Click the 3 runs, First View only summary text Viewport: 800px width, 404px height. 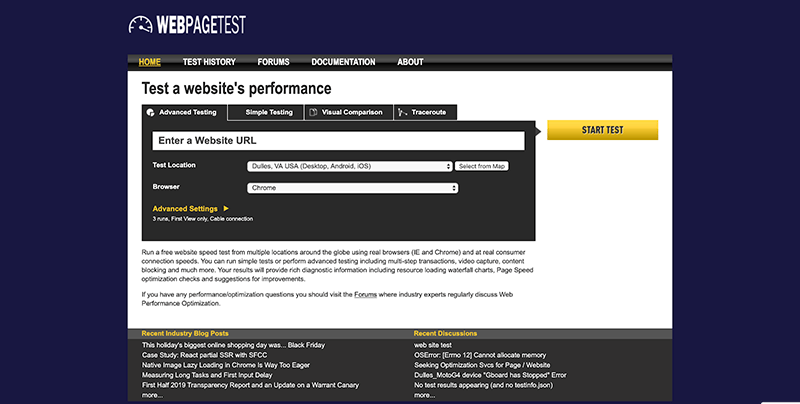point(203,219)
